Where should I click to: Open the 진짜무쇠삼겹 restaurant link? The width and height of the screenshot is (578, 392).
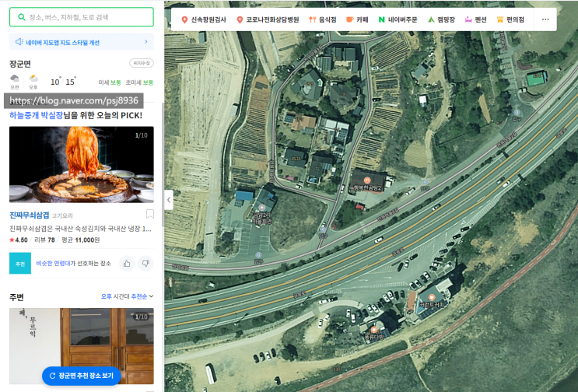point(29,215)
